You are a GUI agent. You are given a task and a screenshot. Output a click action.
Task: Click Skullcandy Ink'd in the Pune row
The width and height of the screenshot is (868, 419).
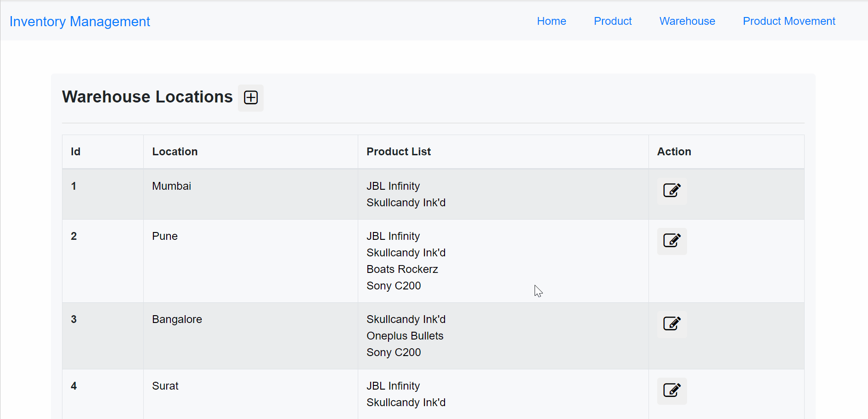[406, 253]
